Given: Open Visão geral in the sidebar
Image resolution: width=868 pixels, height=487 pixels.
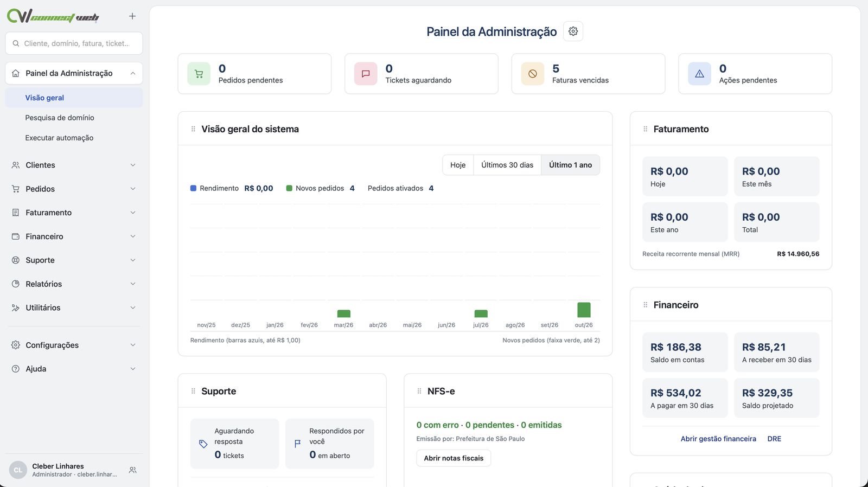Looking at the screenshot, I should pos(74,98).
